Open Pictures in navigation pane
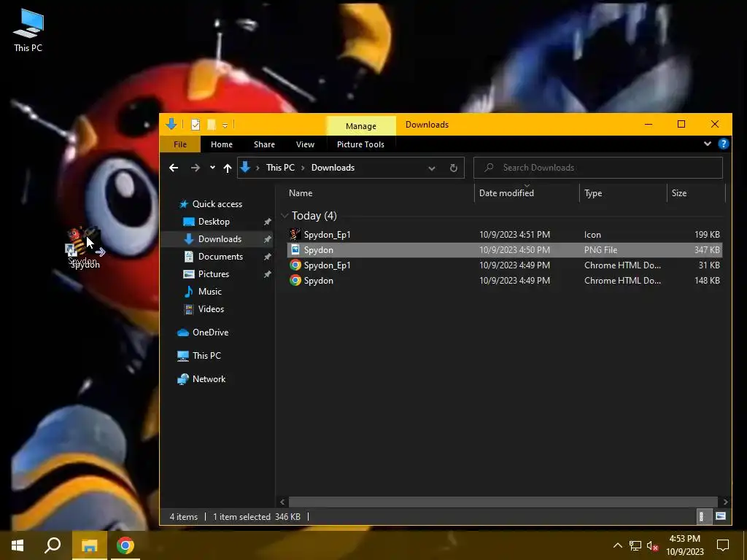747x560 pixels. point(214,274)
